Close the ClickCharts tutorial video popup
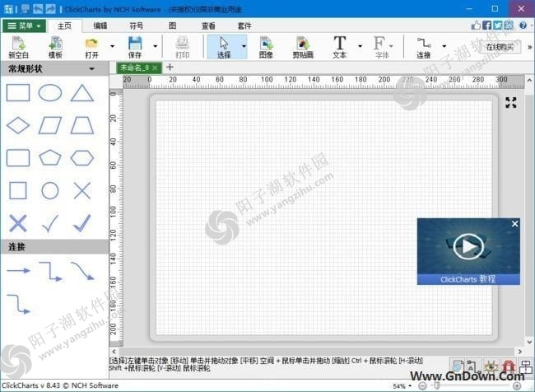The width and height of the screenshot is (535, 392). [x=514, y=224]
